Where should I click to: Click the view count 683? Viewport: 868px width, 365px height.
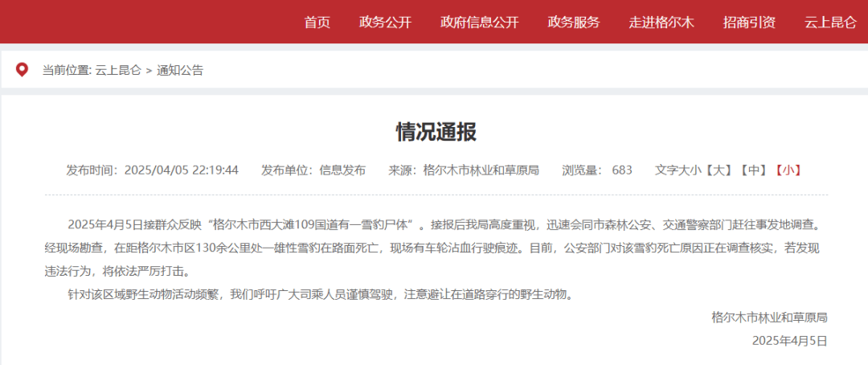pos(621,170)
